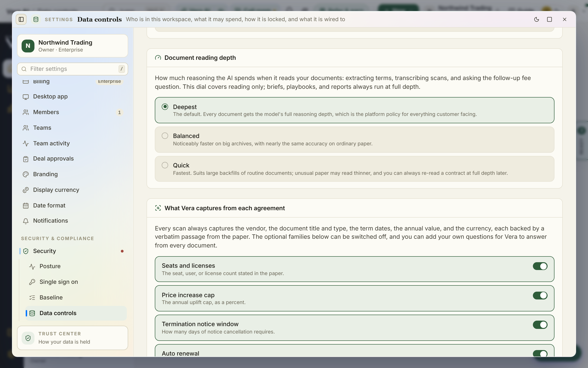Click the Northwind Trading N avatar
This screenshot has height=368, width=588.
point(28,46)
